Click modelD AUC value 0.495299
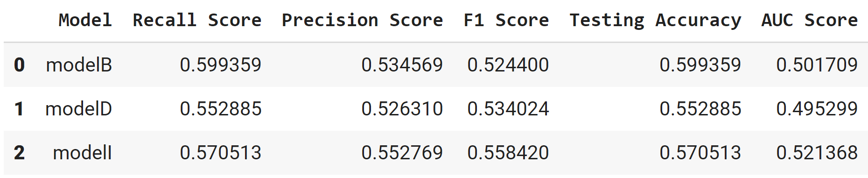The height and width of the screenshot is (178, 868). pyautogui.click(x=817, y=109)
